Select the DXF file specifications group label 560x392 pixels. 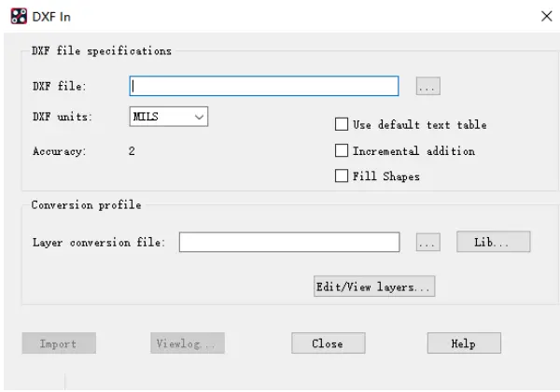(102, 51)
